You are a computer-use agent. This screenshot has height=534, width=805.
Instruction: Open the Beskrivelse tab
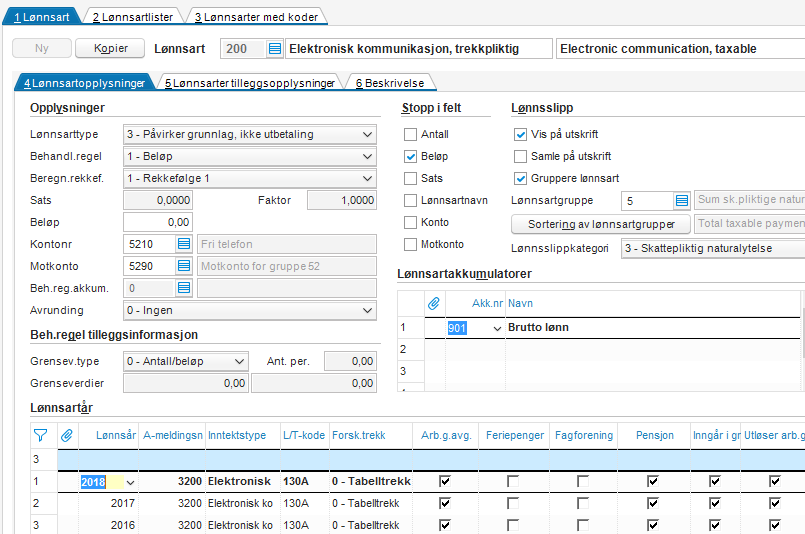(390, 83)
